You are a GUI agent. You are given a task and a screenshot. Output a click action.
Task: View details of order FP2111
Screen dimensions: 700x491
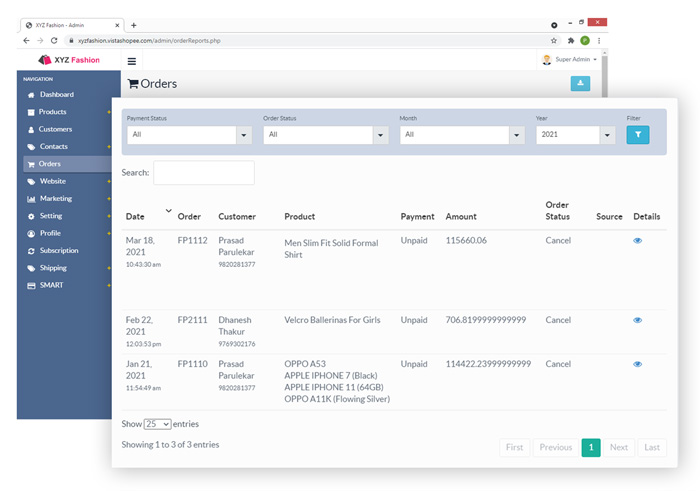pyautogui.click(x=638, y=320)
